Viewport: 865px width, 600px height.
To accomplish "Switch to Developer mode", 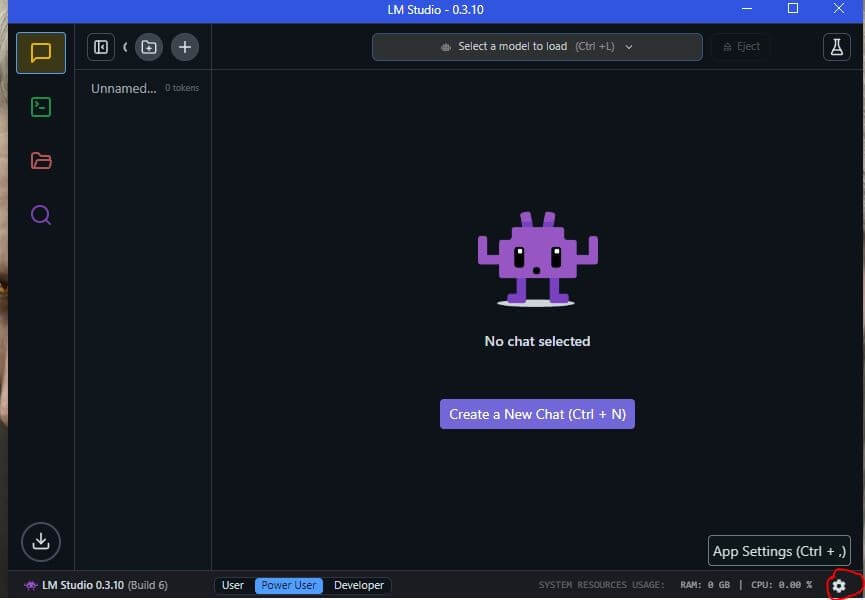I will 359,585.
